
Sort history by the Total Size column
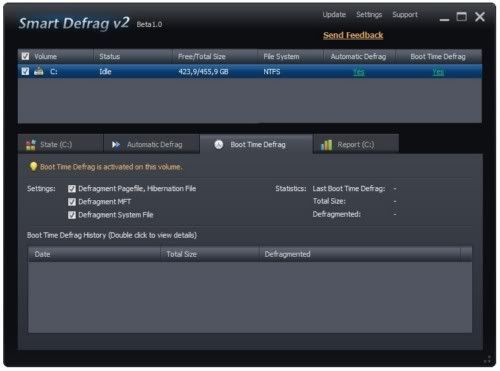(210, 254)
